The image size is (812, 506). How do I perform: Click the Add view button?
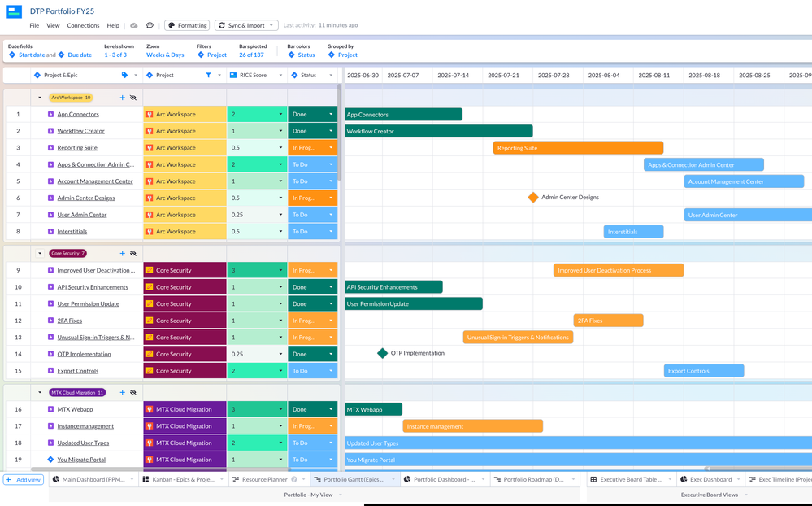tap(23, 479)
